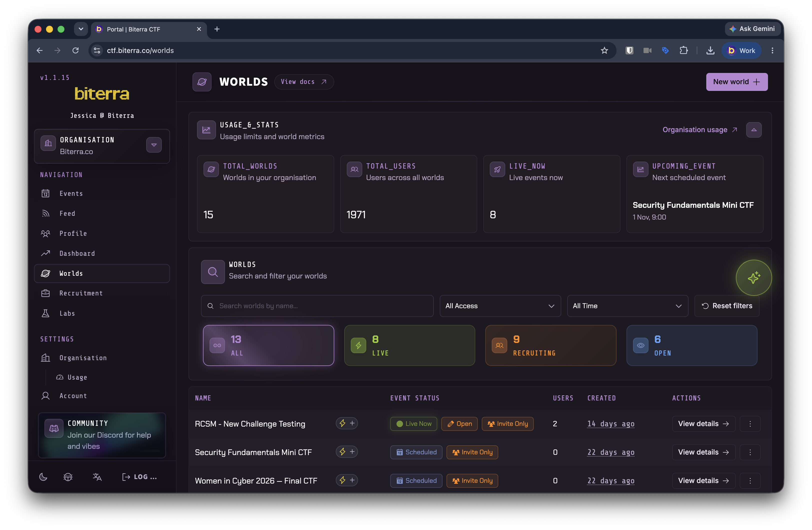Viewport: 812px width, 530px height.
Task: Click the lightning plus button for RCSM row
Action: point(347,423)
